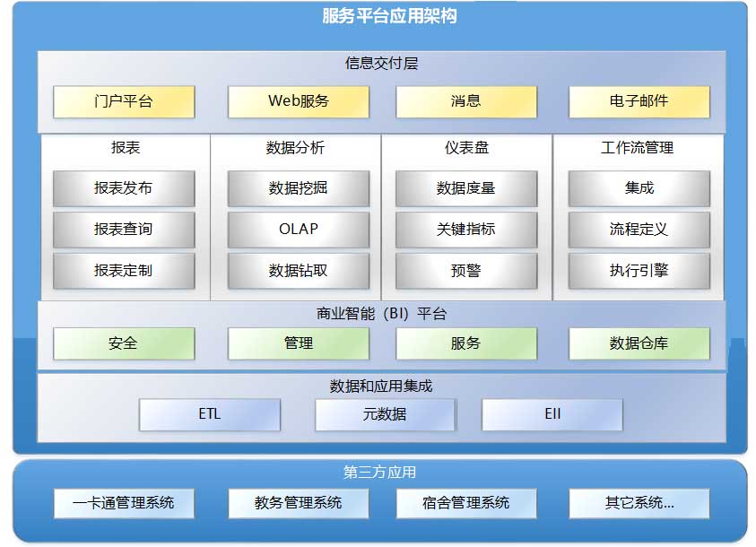
Task: Click the 报表发布 block
Action: pos(124,188)
